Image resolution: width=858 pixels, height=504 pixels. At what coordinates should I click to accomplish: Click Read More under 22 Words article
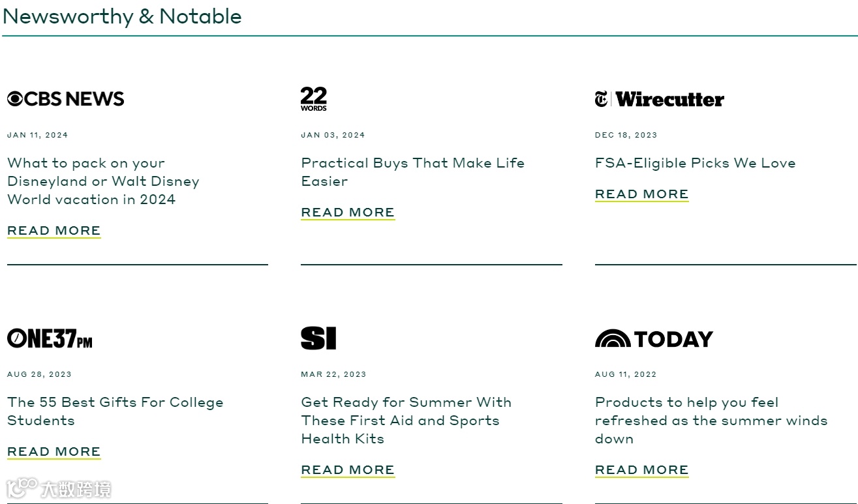[x=348, y=213]
